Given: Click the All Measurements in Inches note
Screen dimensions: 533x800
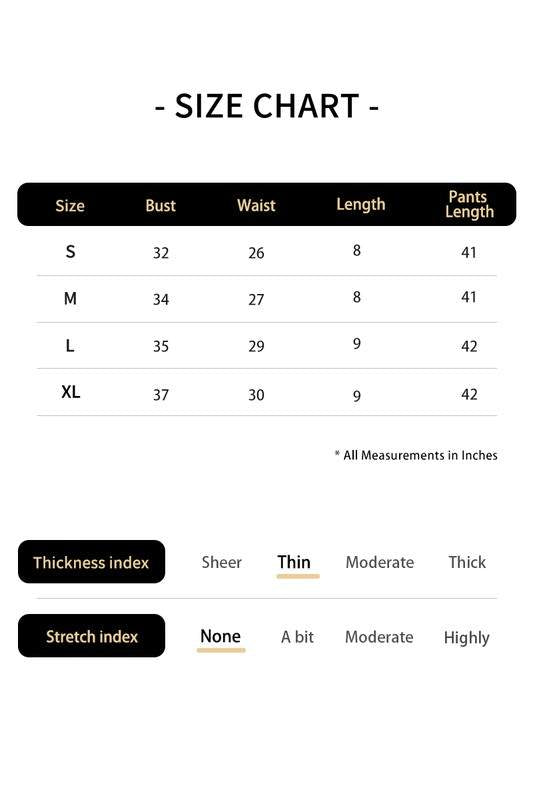Looking at the screenshot, I should [x=416, y=455].
